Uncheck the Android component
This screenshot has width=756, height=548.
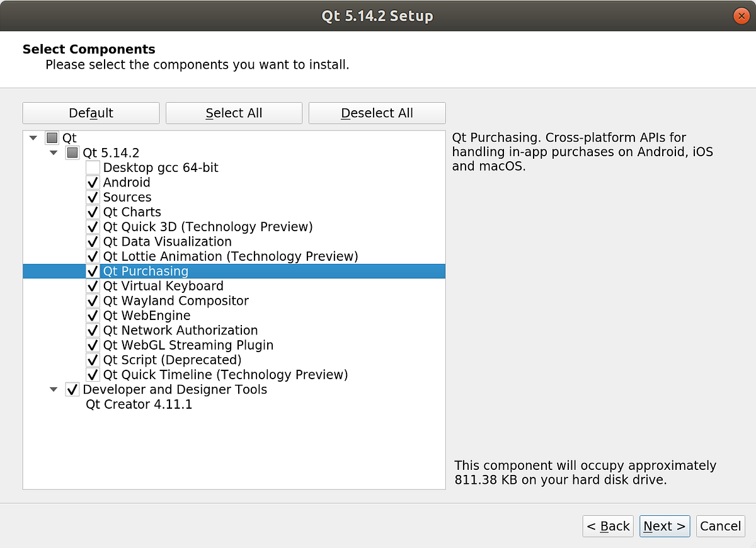92,182
